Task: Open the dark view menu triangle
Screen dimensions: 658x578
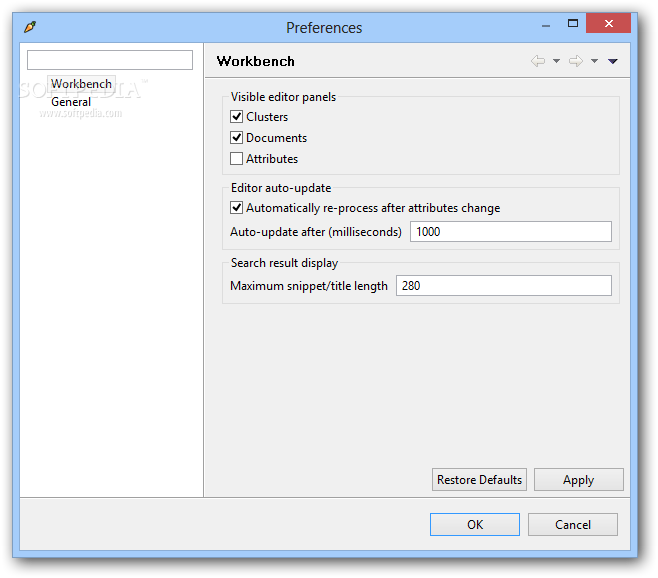Action: coord(613,62)
